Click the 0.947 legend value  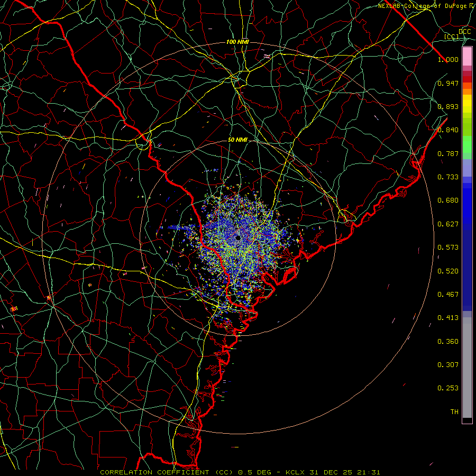[x=448, y=83]
